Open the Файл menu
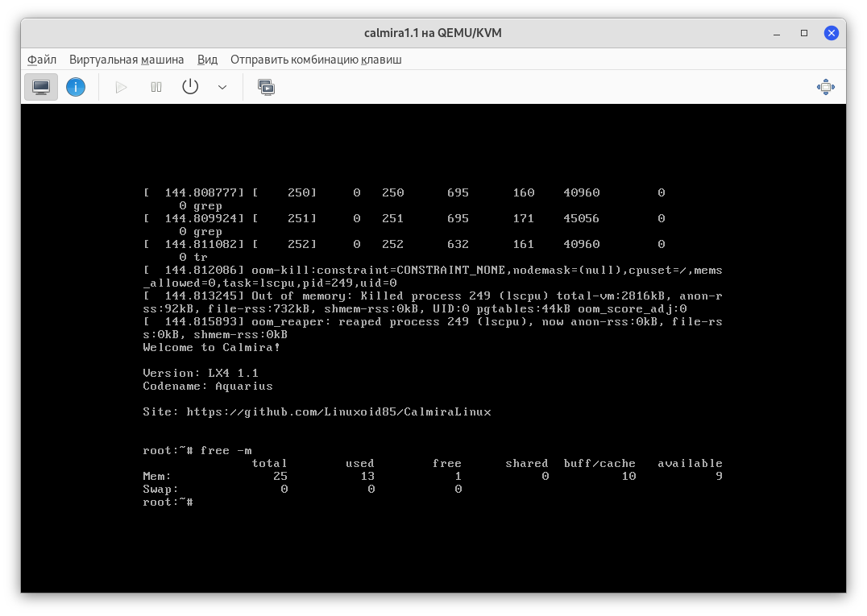This screenshot has height=616, width=867. tap(42, 60)
